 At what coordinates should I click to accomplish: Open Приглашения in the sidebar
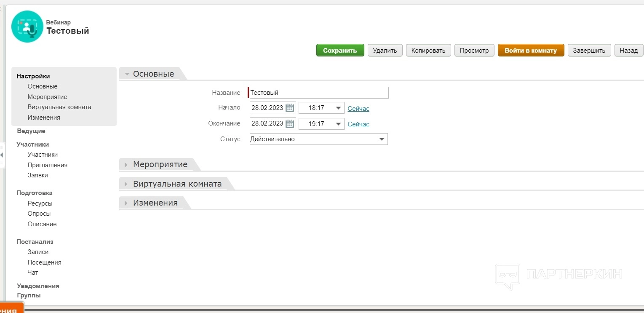48,165
